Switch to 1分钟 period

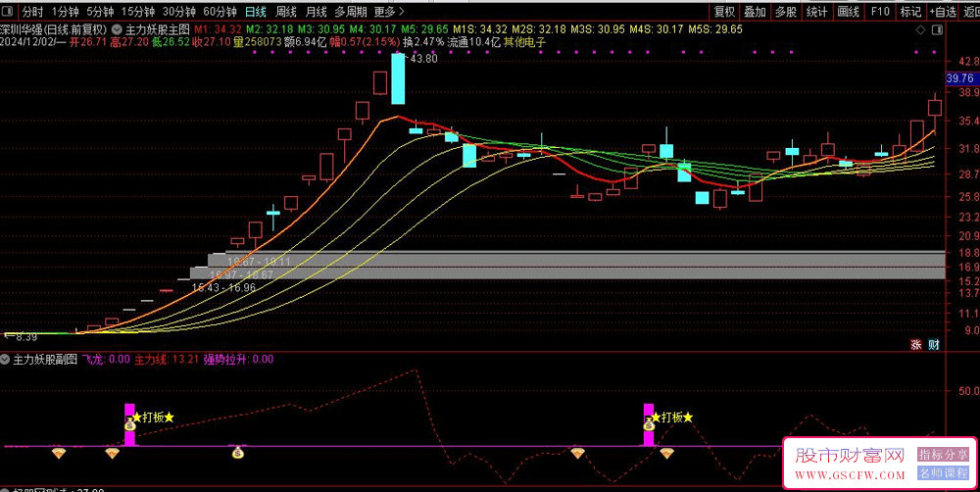(x=65, y=11)
